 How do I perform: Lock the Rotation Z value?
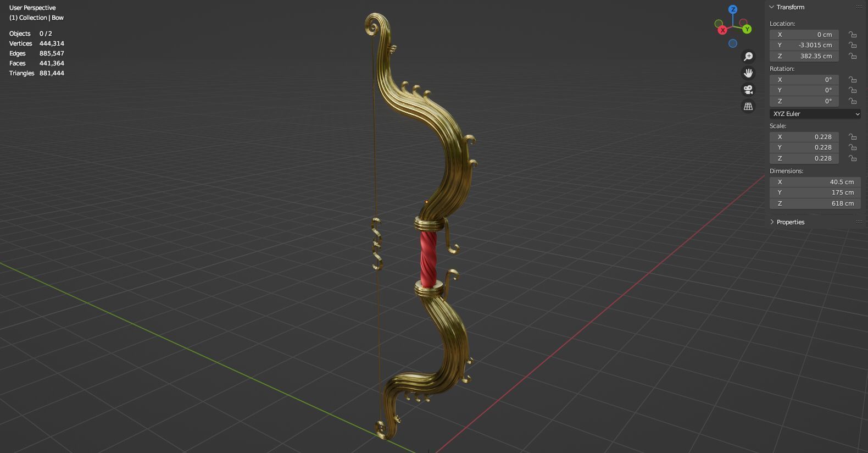point(853,101)
